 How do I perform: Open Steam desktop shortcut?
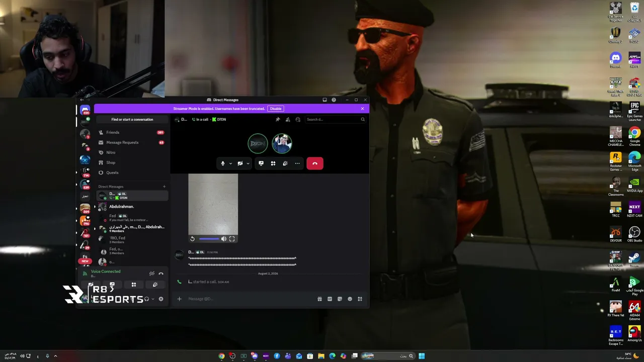tap(634, 259)
